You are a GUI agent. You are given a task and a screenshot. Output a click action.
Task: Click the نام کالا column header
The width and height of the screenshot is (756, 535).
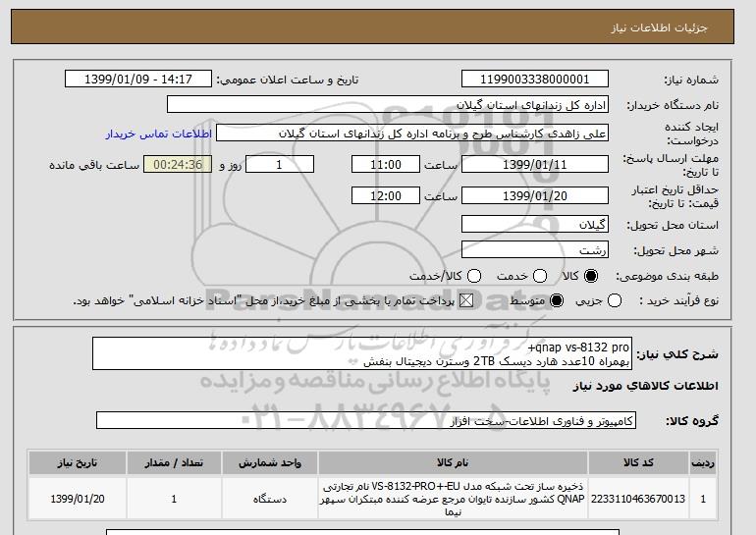coord(453,462)
